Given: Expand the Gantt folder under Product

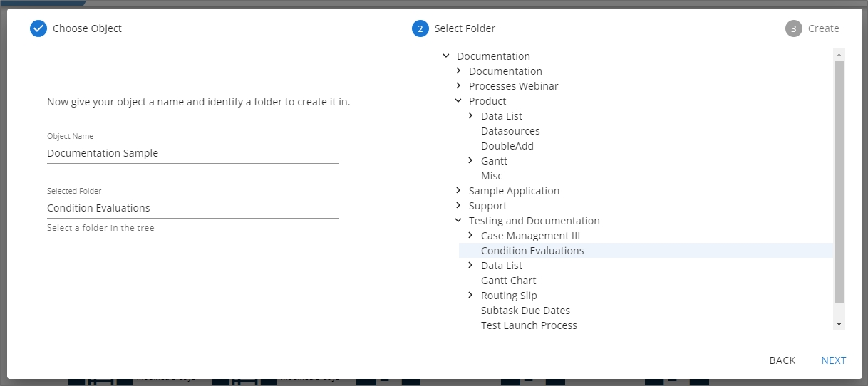Looking at the screenshot, I should click(x=470, y=161).
